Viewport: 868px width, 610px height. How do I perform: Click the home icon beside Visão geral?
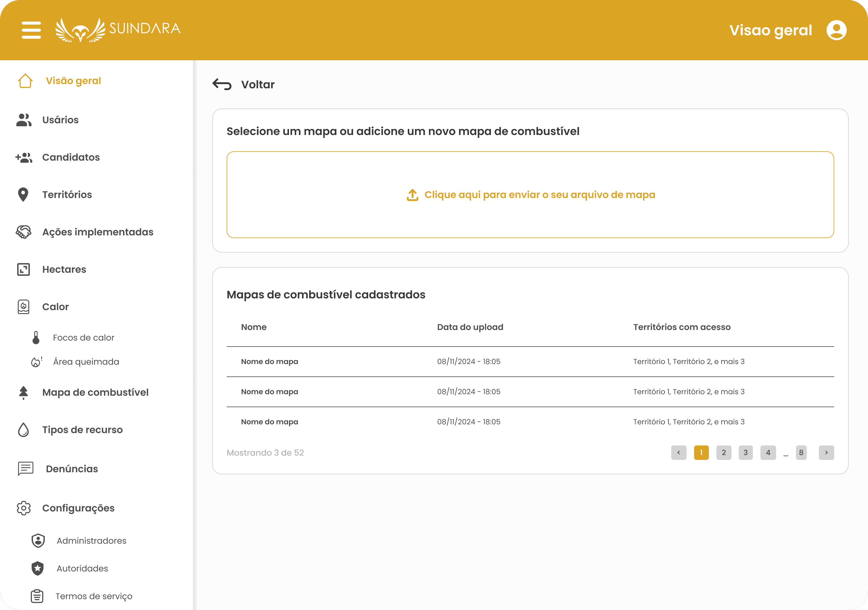[25, 80]
